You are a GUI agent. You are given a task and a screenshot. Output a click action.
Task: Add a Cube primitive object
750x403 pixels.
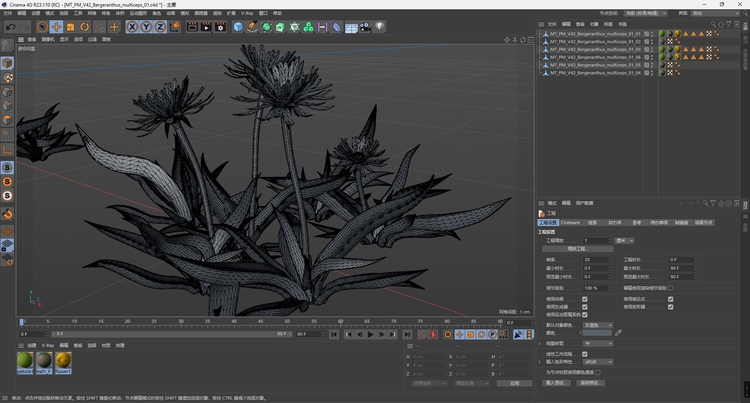click(238, 27)
